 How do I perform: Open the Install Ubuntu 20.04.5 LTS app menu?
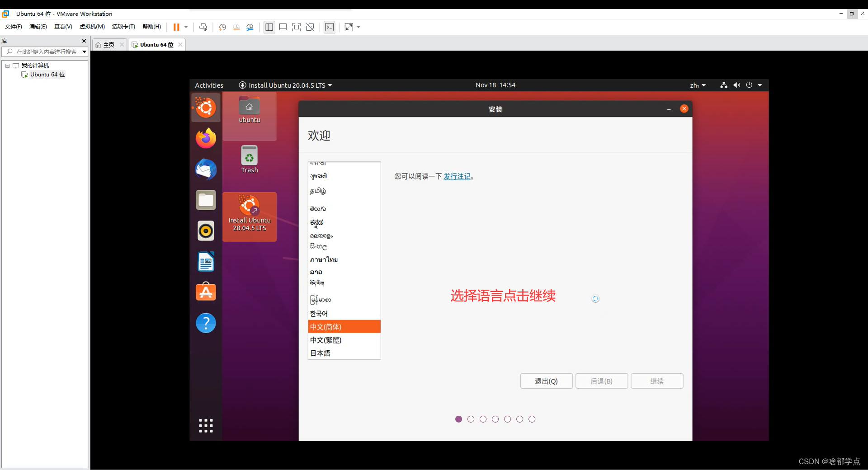(285, 85)
